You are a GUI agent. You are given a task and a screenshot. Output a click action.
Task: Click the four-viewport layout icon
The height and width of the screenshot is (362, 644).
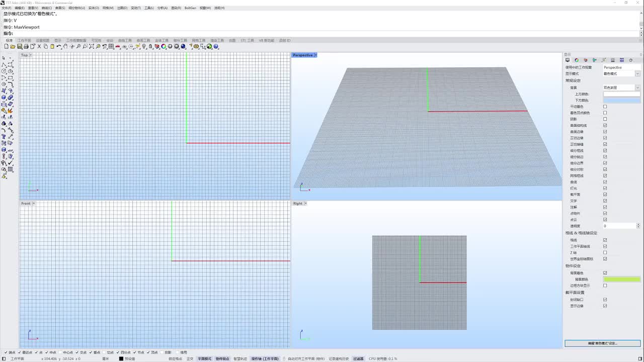[x=111, y=46]
